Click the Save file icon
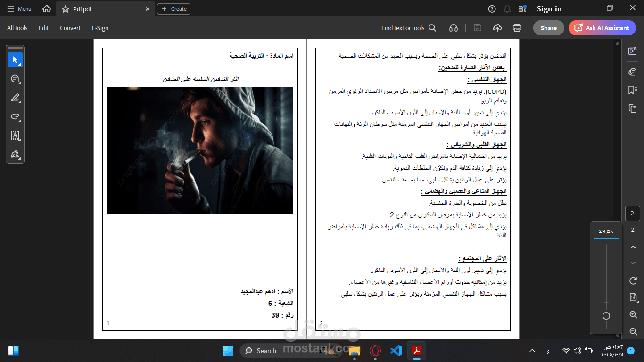Viewport: 644px width, 362px height. [x=478, y=28]
